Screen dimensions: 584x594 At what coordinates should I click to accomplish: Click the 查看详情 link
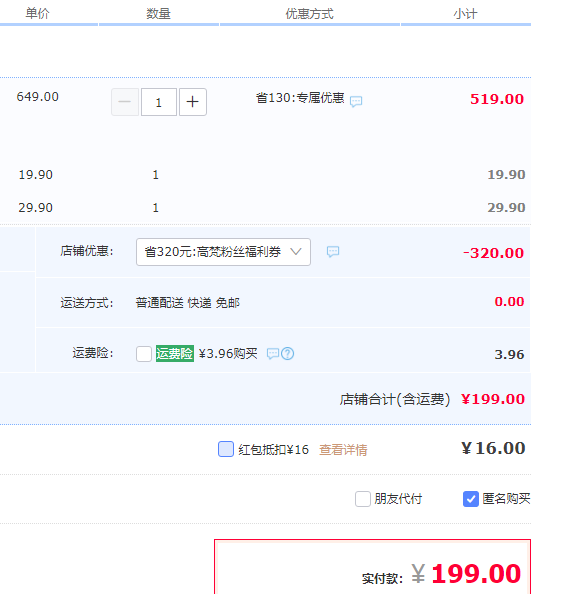343,450
